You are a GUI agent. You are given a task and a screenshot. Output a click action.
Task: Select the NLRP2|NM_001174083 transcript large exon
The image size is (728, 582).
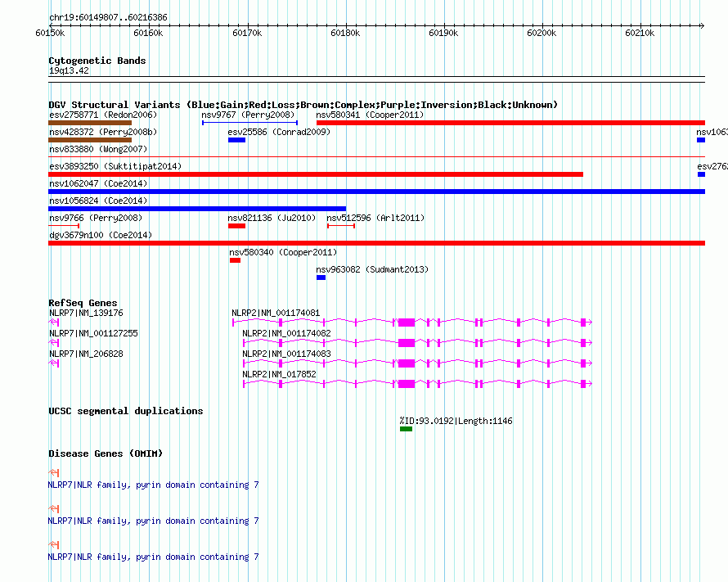[407, 363]
